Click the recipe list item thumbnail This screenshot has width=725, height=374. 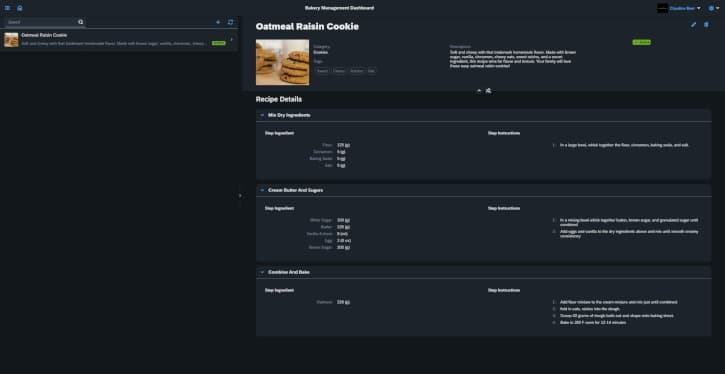click(11, 40)
